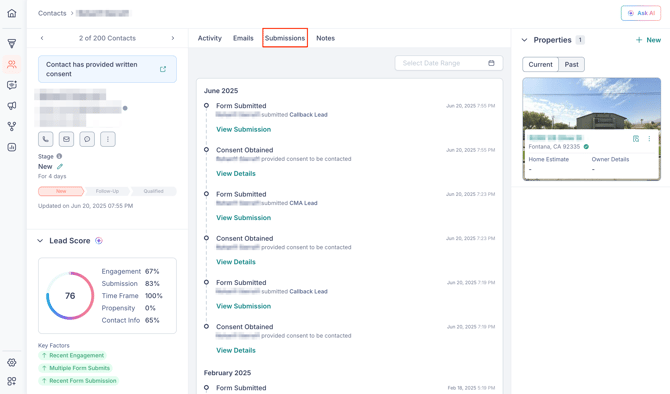670x394 pixels.
Task: Open the apps grid icon at the sidebar bottom
Action: tap(12, 381)
